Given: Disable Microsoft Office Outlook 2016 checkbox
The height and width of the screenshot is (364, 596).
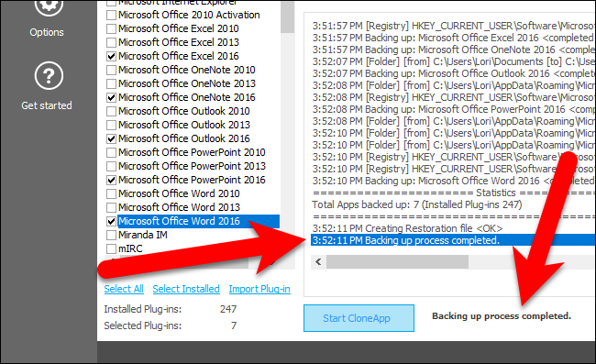Looking at the screenshot, I should pos(111,138).
